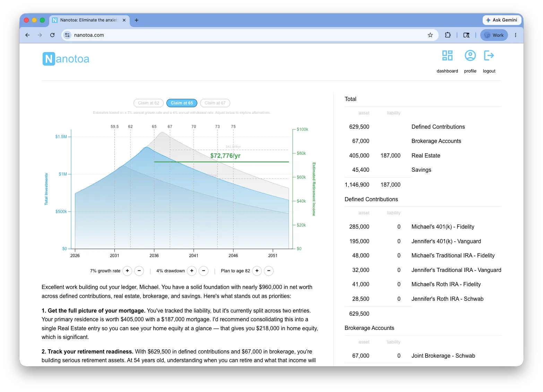Close the Nanotoa browser tab
Screen dimensions: 543x392
tap(124, 20)
